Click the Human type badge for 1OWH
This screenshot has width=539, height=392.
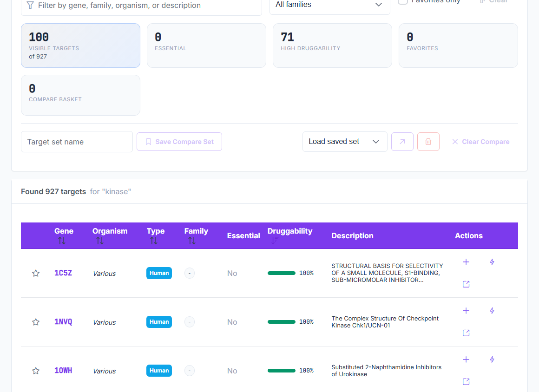pyautogui.click(x=159, y=371)
